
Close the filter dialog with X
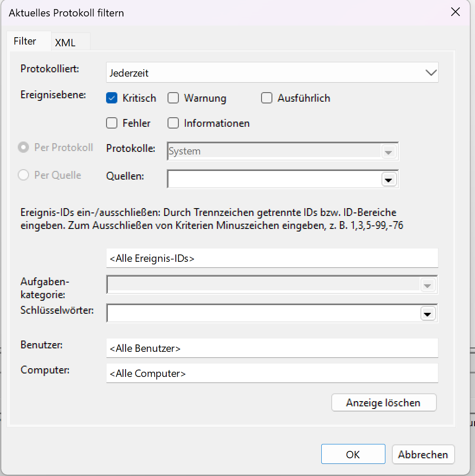[x=455, y=12]
